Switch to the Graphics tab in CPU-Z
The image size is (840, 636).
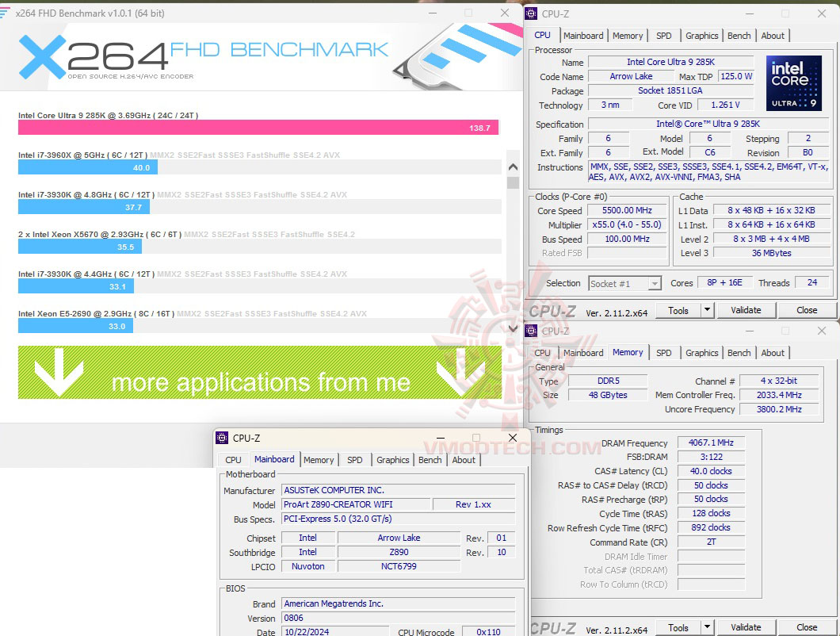[701, 35]
